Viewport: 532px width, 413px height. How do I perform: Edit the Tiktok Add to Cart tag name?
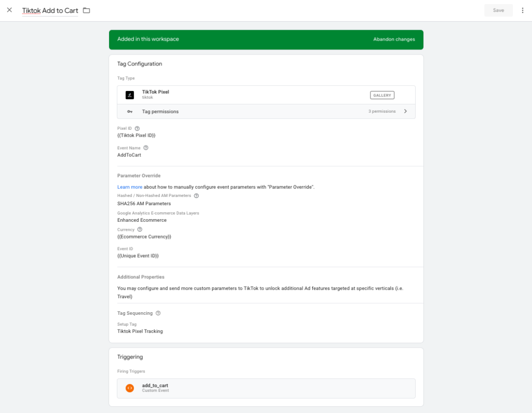pyautogui.click(x=50, y=11)
